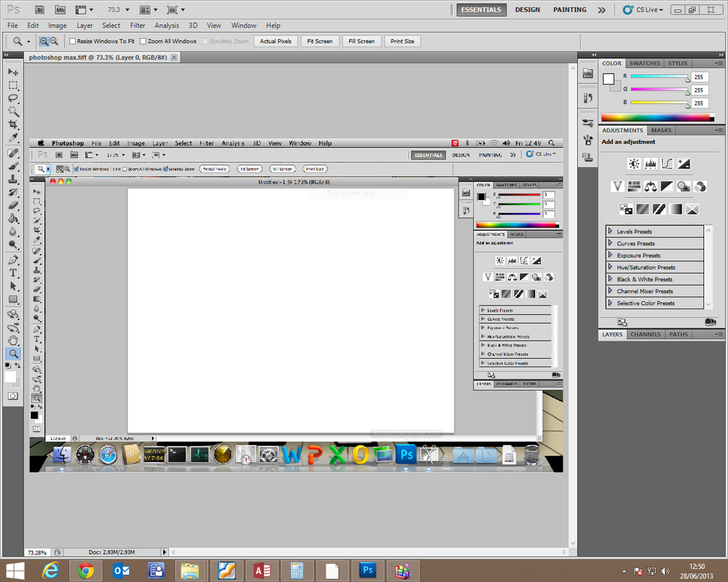Add a Curves adjustment

tap(667, 164)
